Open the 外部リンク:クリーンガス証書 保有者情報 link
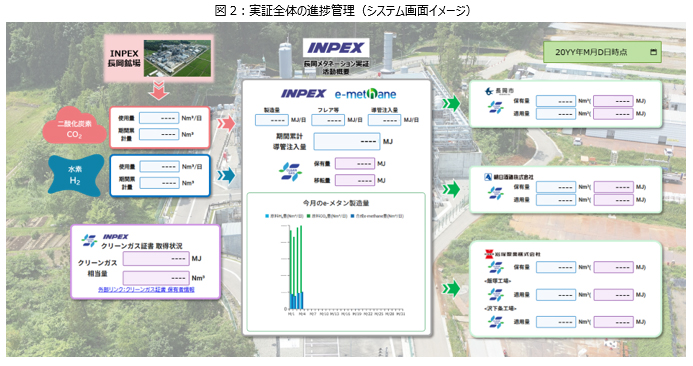The width and height of the screenshot is (693, 366). point(146,290)
